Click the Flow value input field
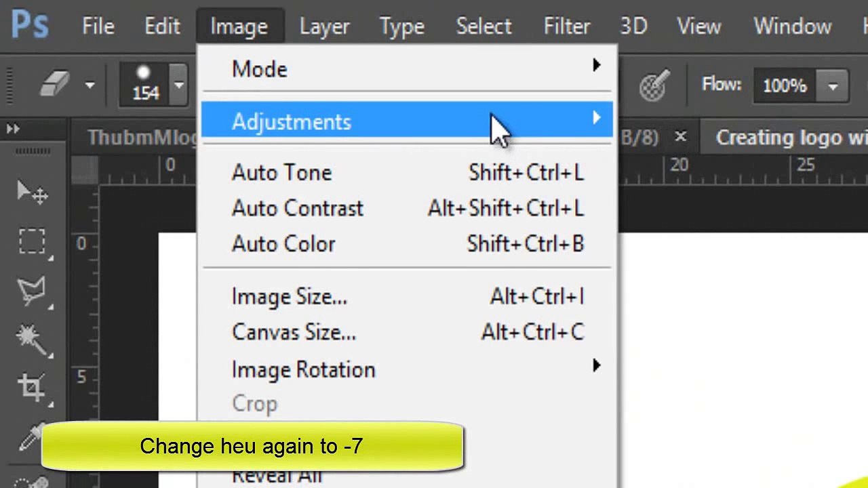 785,86
